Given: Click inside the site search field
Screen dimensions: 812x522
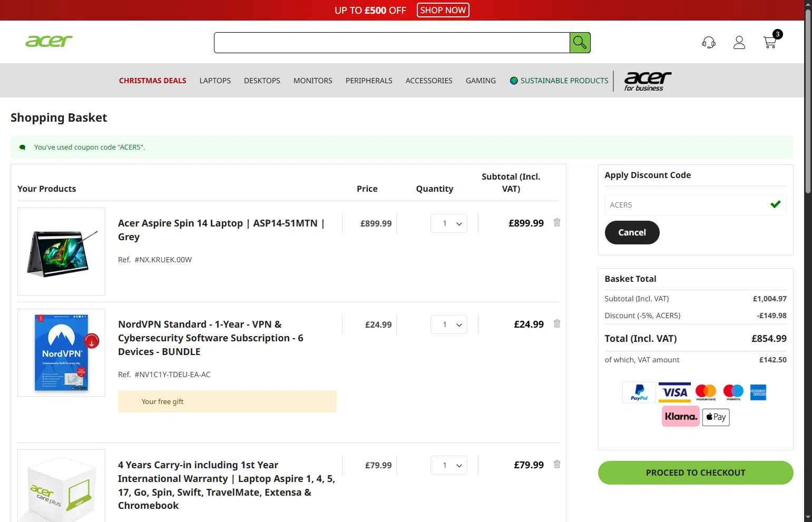Looking at the screenshot, I should click(x=392, y=43).
